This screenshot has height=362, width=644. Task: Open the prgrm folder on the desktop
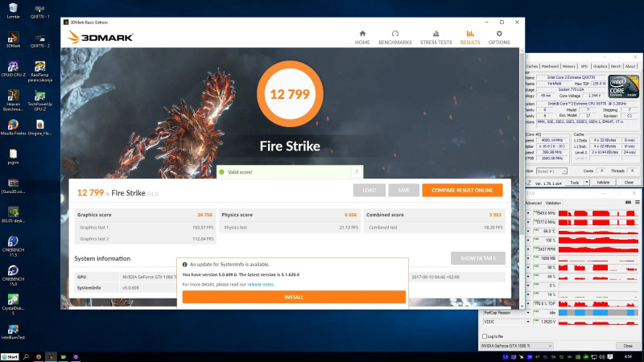pos(13,157)
